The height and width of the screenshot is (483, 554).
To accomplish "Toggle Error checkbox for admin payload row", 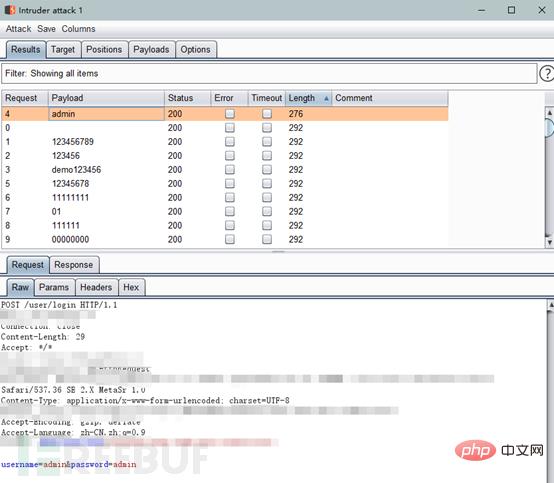I will pyautogui.click(x=230, y=114).
